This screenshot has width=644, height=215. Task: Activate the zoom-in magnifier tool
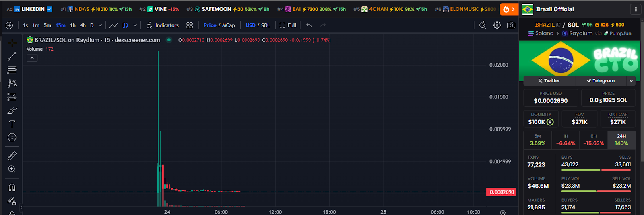[x=12, y=169]
